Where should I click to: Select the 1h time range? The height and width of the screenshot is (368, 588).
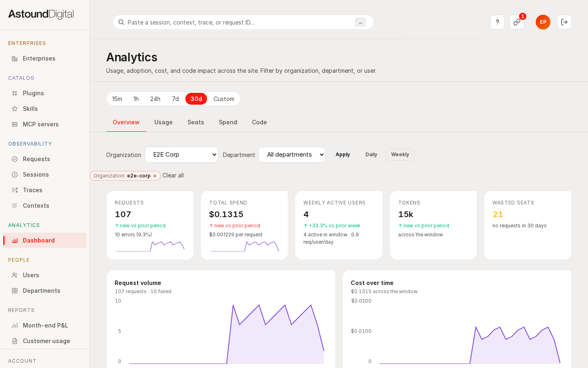[x=136, y=99]
